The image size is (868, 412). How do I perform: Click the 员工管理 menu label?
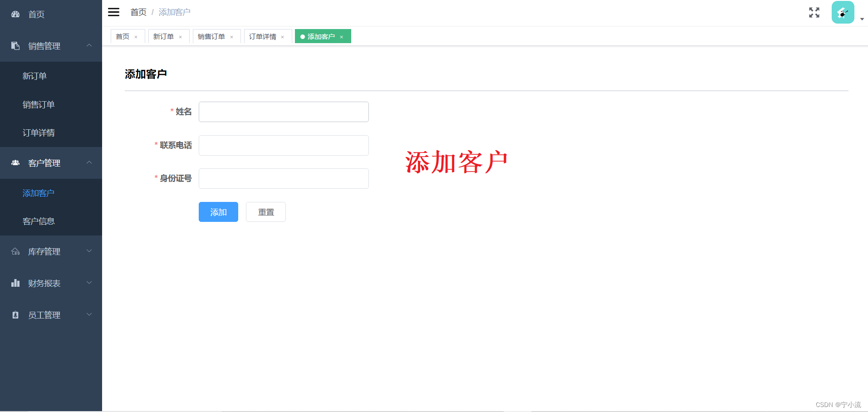click(x=44, y=315)
